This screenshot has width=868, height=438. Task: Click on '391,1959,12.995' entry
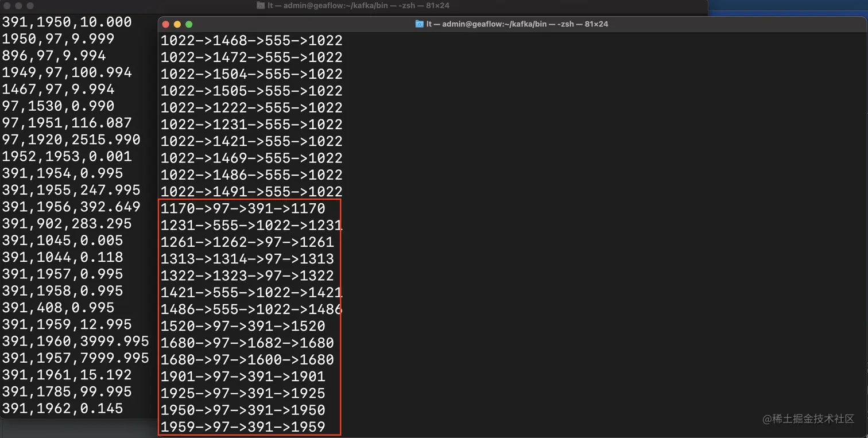[67, 324]
